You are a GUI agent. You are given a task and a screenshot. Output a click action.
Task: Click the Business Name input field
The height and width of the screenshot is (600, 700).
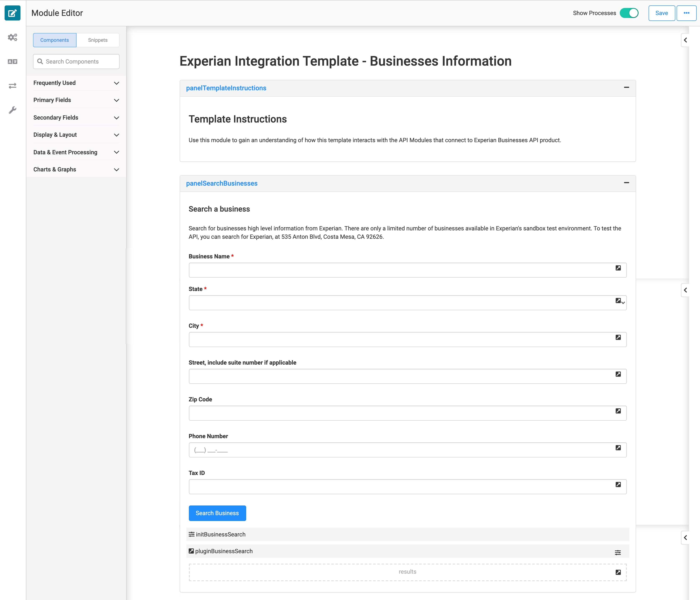click(407, 270)
